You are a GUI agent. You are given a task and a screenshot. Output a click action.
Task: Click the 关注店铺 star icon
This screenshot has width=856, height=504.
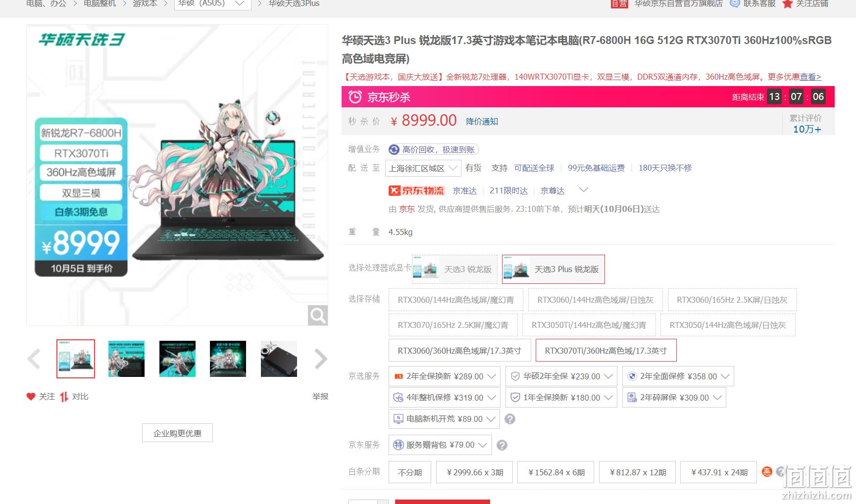coord(787,3)
